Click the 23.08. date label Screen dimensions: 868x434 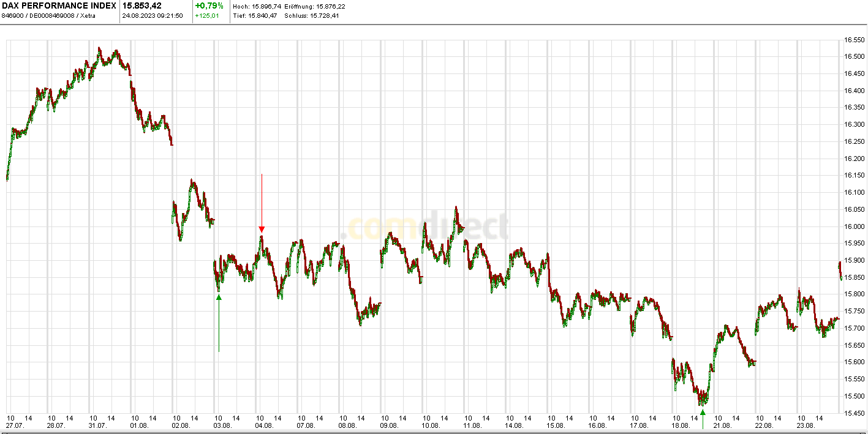[x=806, y=425]
